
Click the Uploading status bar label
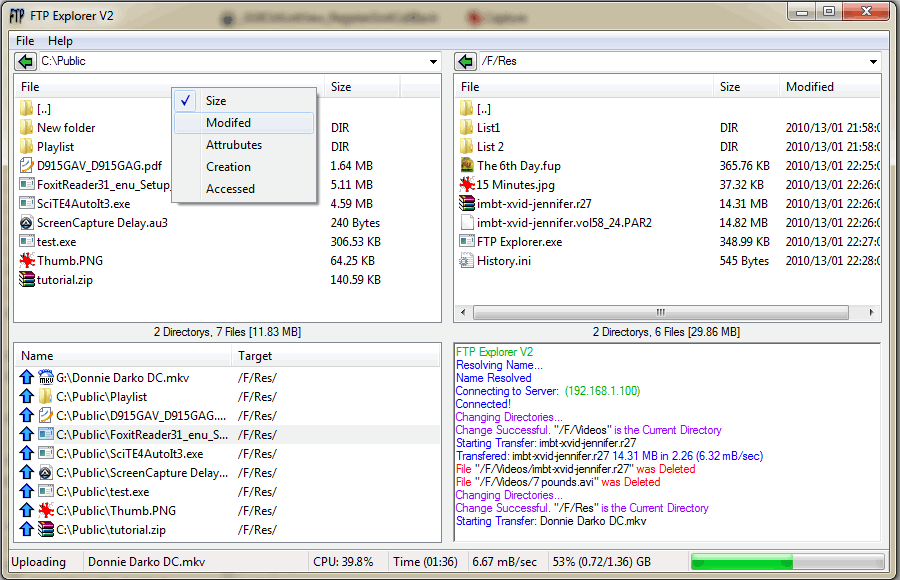pyautogui.click(x=38, y=562)
